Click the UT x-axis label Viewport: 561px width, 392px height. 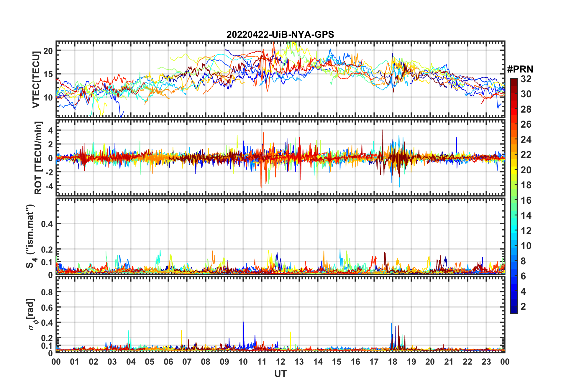click(280, 374)
